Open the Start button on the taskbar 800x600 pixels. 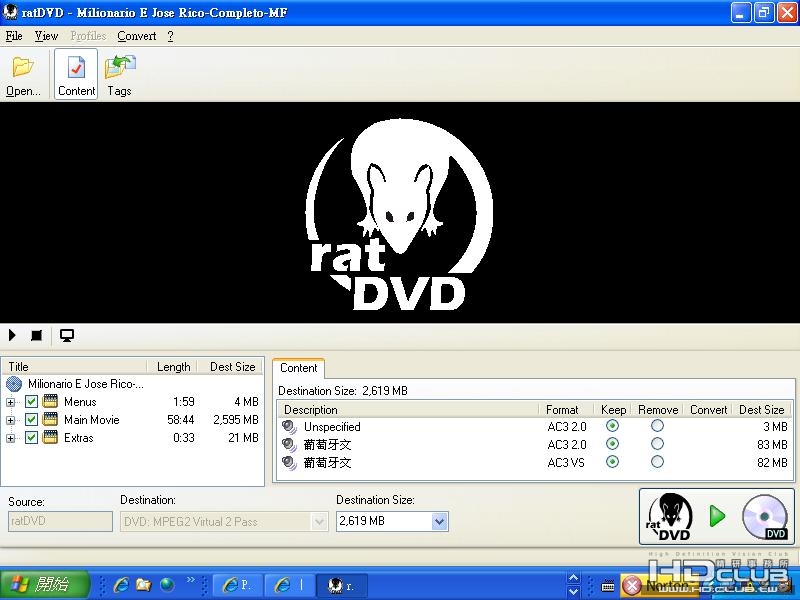coord(44,584)
